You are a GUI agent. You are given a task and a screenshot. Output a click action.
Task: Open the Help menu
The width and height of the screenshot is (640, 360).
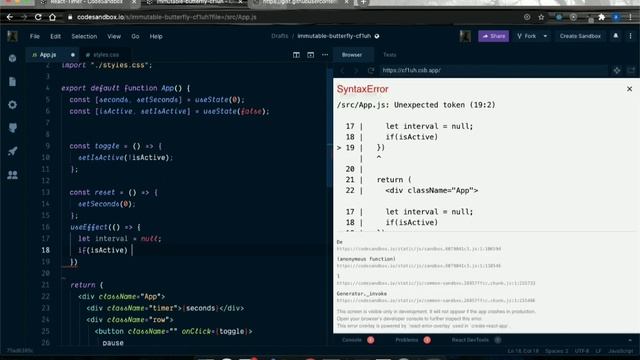(156, 36)
